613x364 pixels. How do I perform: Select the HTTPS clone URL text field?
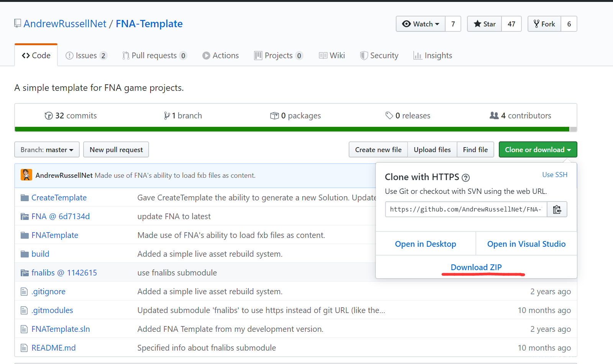tap(465, 210)
